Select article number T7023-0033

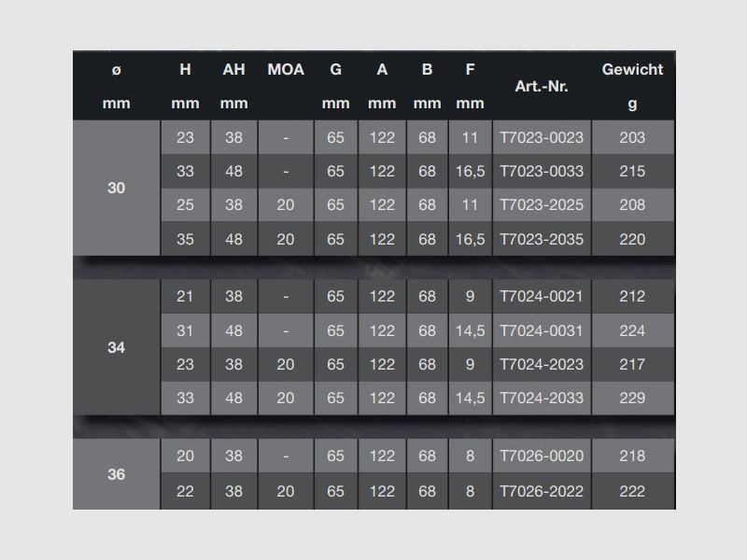pyautogui.click(x=542, y=172)
